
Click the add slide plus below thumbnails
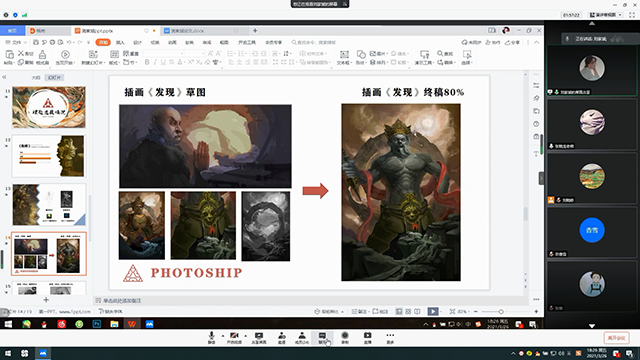point(46,300)
